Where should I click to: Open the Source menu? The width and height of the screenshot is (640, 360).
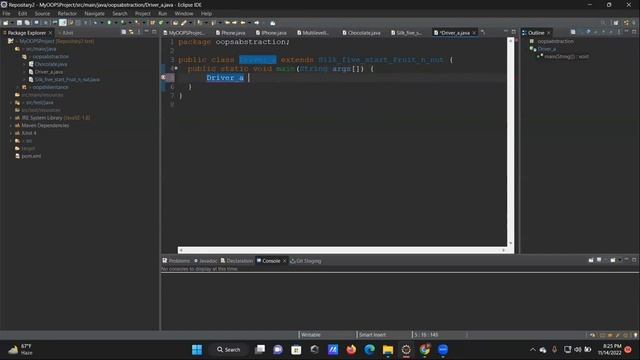tap(42, 13)
